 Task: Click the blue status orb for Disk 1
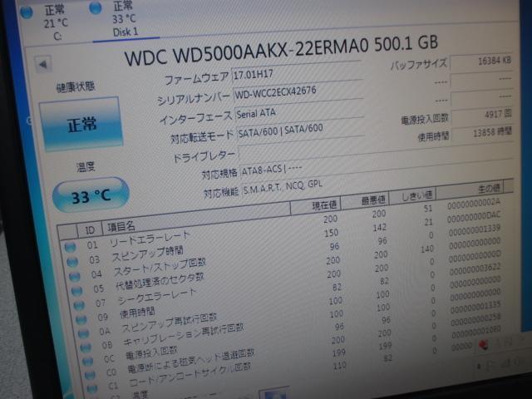96,7
